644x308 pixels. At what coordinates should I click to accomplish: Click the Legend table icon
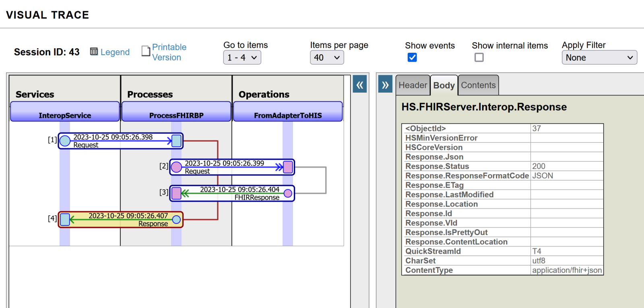(x=94, y=52)
